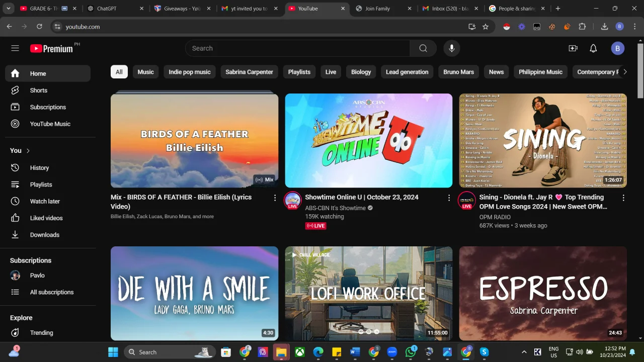Open Chrome downloads icon
This screenshot has width=644, height=362.
(605, 27)
